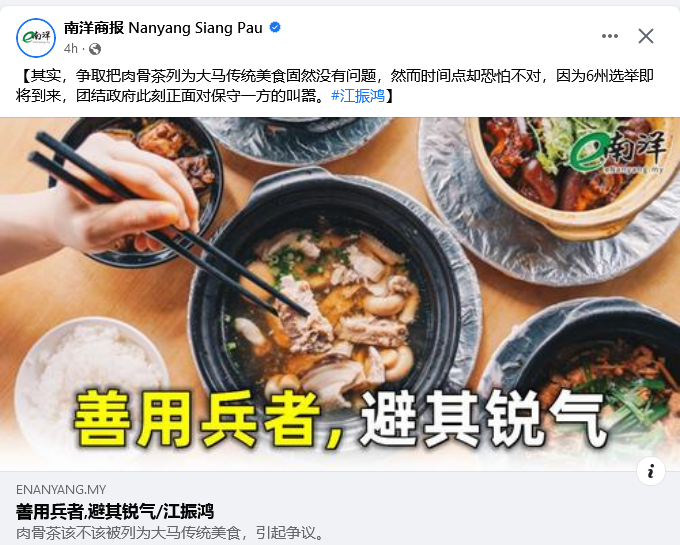Click the link info 'i' icon
Image resolution: width=680 pixels, height=545 pixels.
coord(651,471)
